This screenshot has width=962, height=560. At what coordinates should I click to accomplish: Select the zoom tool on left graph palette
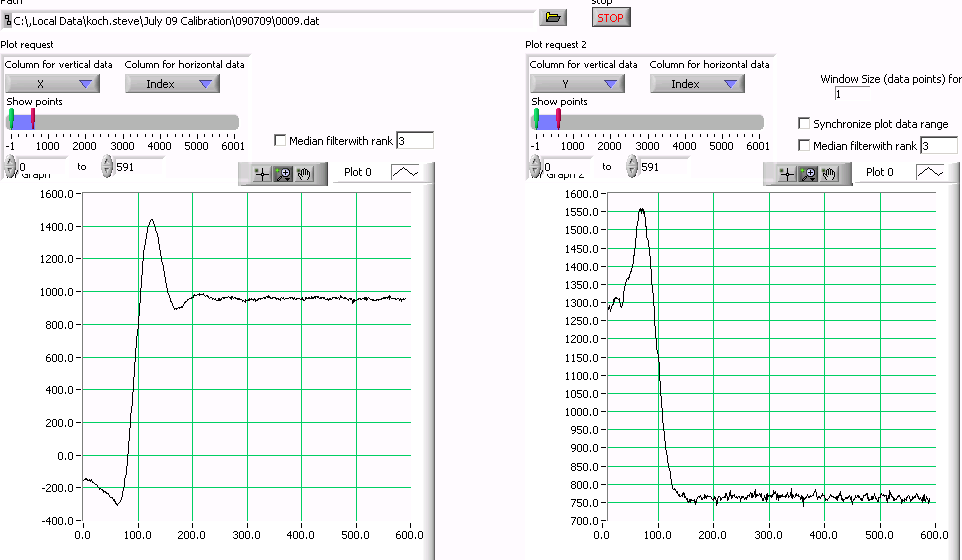tap(284, 173)
